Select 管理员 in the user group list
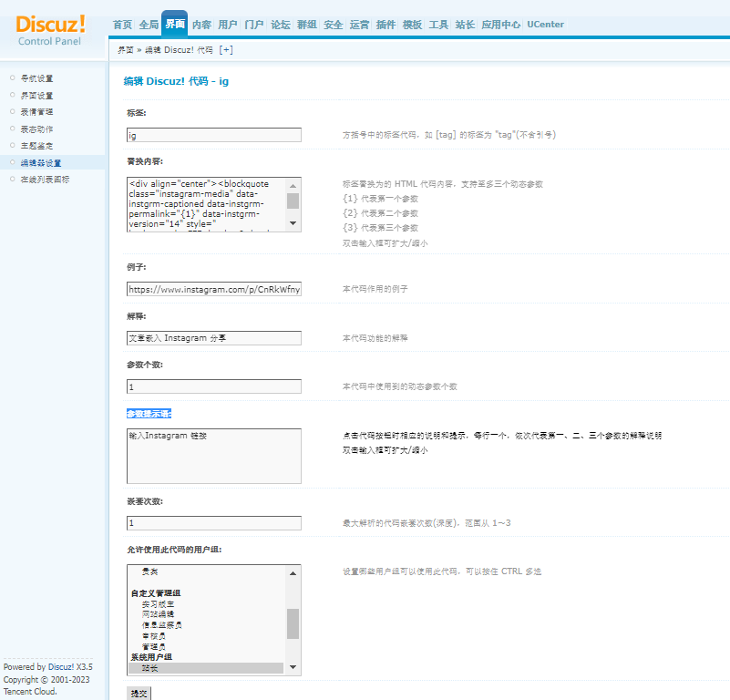This screenshot has height=700, width=730. 154,646
